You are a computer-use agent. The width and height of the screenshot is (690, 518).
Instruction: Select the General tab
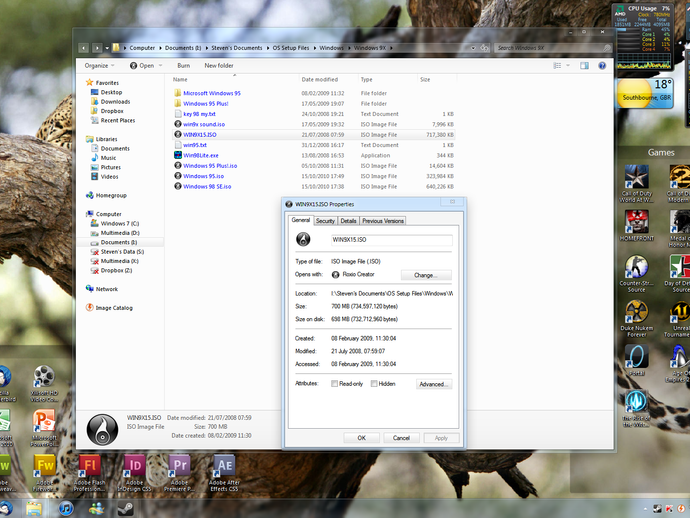[x=301, y=220]
